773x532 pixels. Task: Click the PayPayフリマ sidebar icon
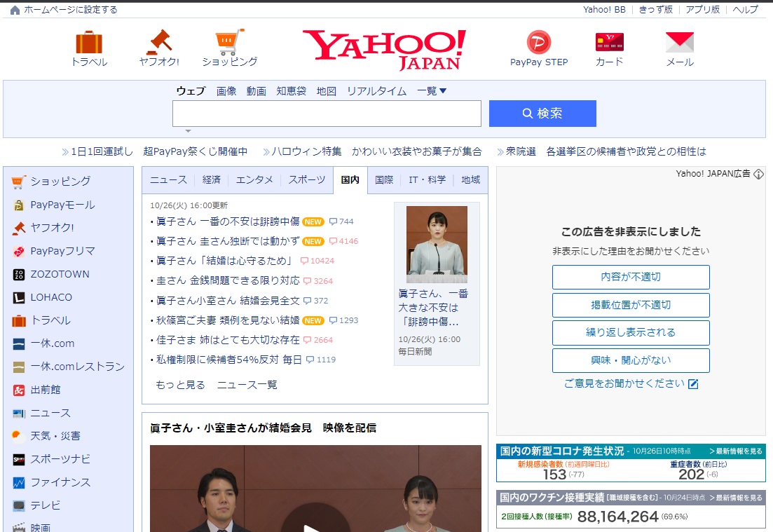click(x=18, y=252)
